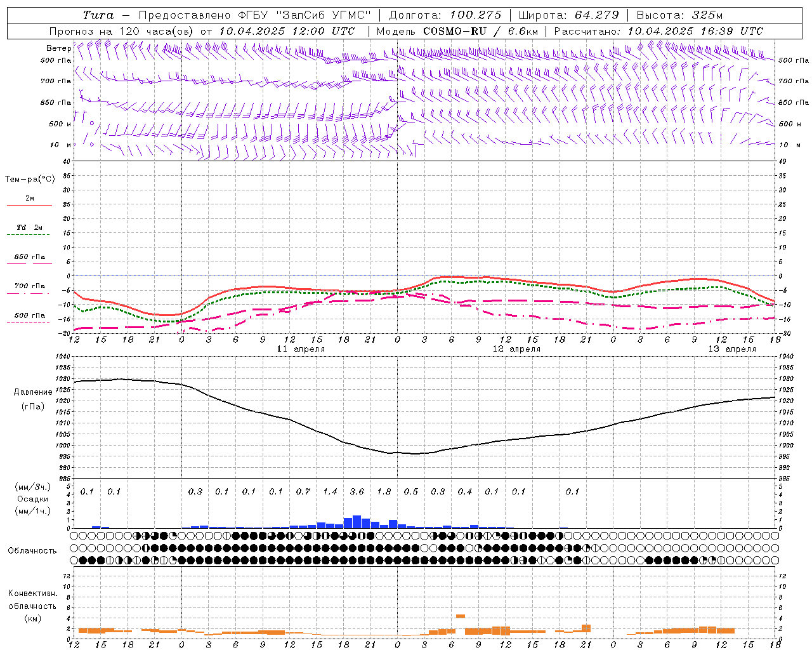Click the isolated highest orange convective cloud bar
This screenshot has height=650, width=812.
tap(461, 616)
